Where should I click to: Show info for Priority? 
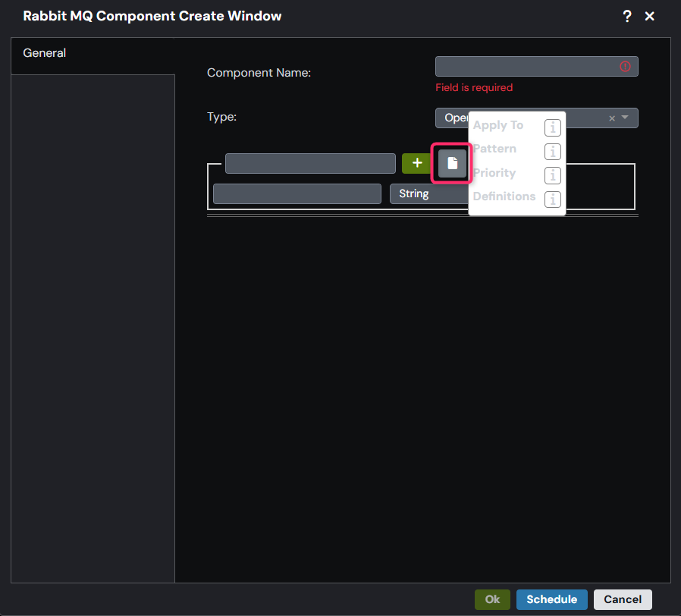tap(552, 175)
